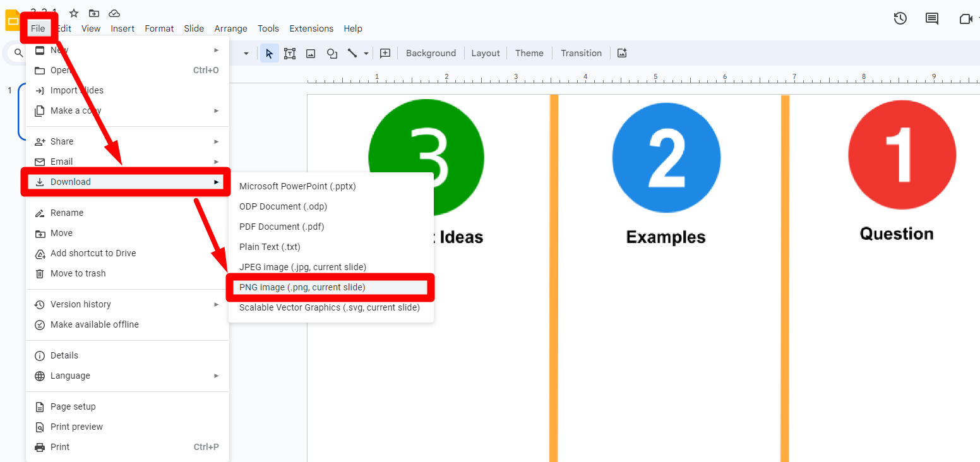Select the Line tool icon

coord(352,53)
